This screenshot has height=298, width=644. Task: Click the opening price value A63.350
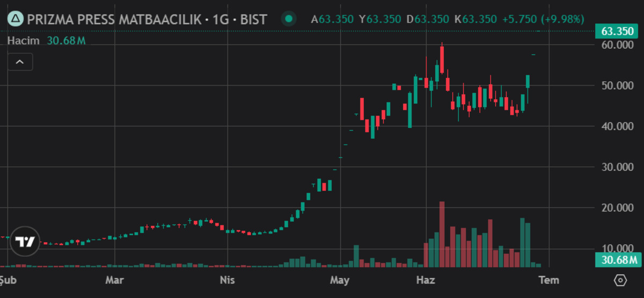(x=332, y=20)
